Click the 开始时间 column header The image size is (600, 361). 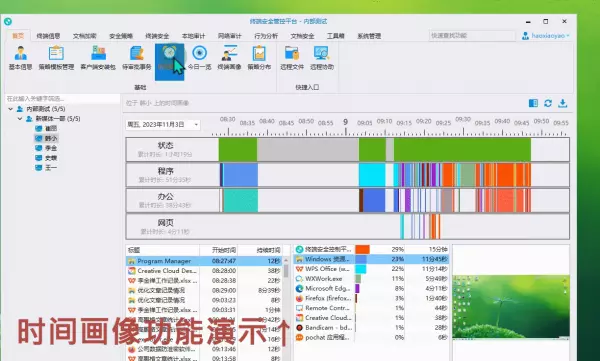click(224, 250)
